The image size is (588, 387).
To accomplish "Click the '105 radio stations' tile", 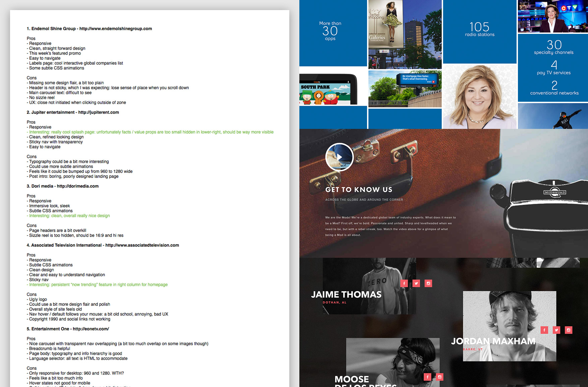I will click(x=480, y=32).
